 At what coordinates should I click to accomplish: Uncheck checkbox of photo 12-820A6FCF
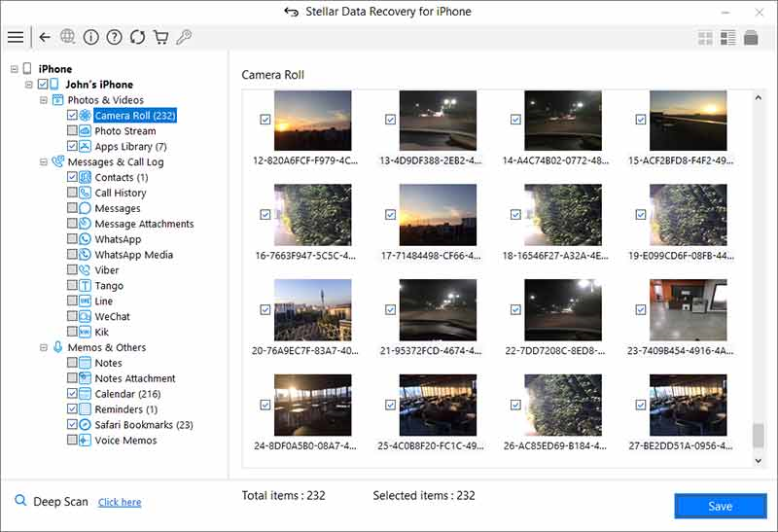[x=265, y=119]
